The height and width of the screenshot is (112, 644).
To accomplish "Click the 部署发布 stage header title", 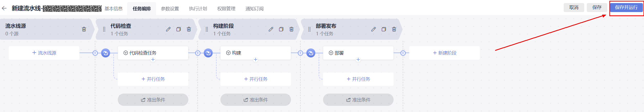I will (326, 26).
